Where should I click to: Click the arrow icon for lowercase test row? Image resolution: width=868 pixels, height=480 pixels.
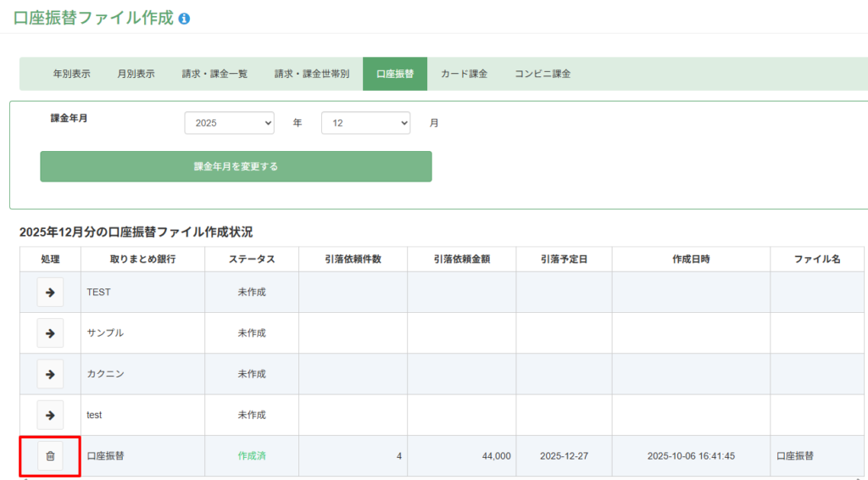pyautogui.click(x=50, y=415)
